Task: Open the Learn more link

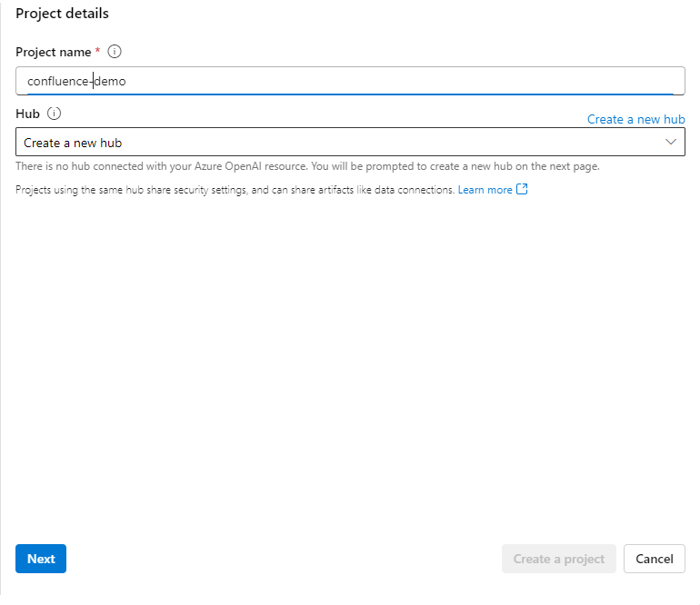Action: pos(485,190)
